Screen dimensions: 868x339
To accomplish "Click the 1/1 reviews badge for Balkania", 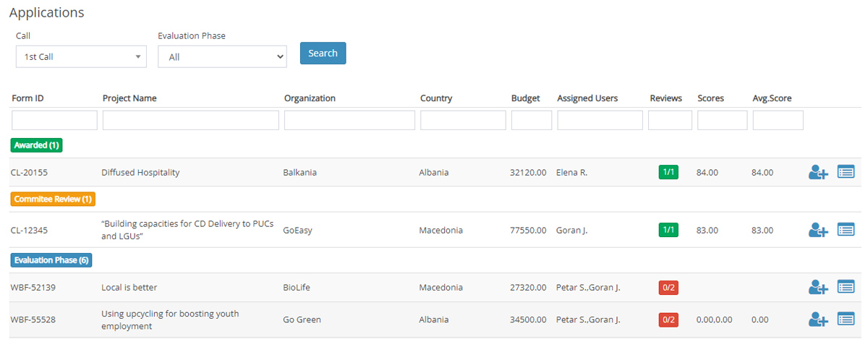I will tap(668, 172).
